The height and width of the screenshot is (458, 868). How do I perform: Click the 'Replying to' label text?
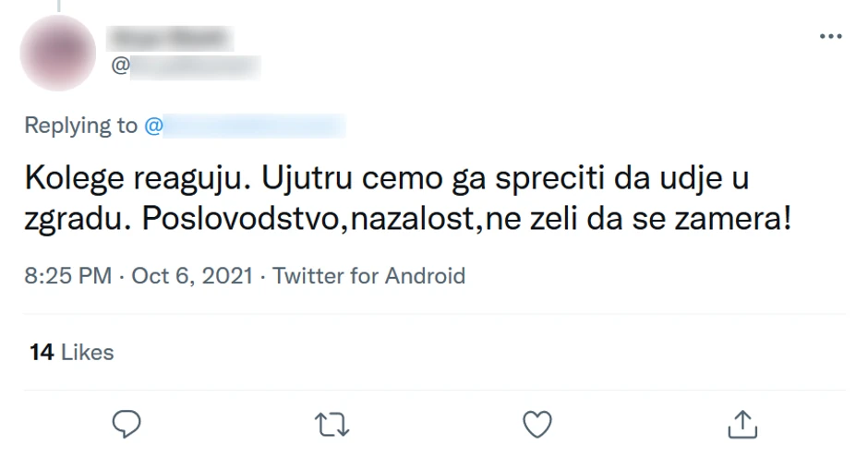[80, 126]
